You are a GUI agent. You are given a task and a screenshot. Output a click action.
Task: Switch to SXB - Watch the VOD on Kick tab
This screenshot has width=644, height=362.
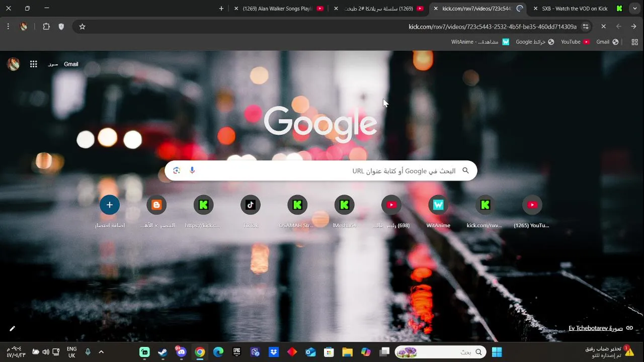tap(579, 9)
